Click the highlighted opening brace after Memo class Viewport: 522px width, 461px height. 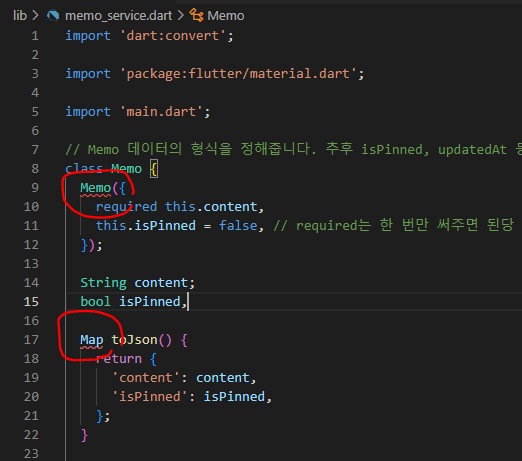(154, 169)
